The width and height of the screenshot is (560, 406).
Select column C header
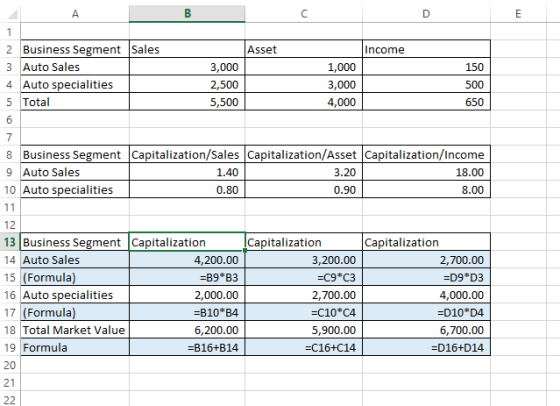304,14
